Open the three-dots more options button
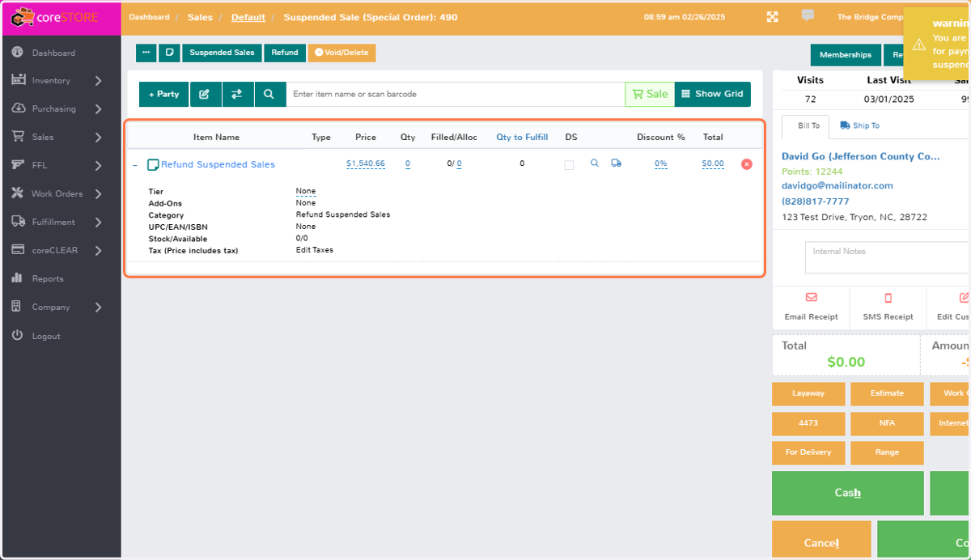This screenshot has width=971, height=560. click(x=146, y=53)
